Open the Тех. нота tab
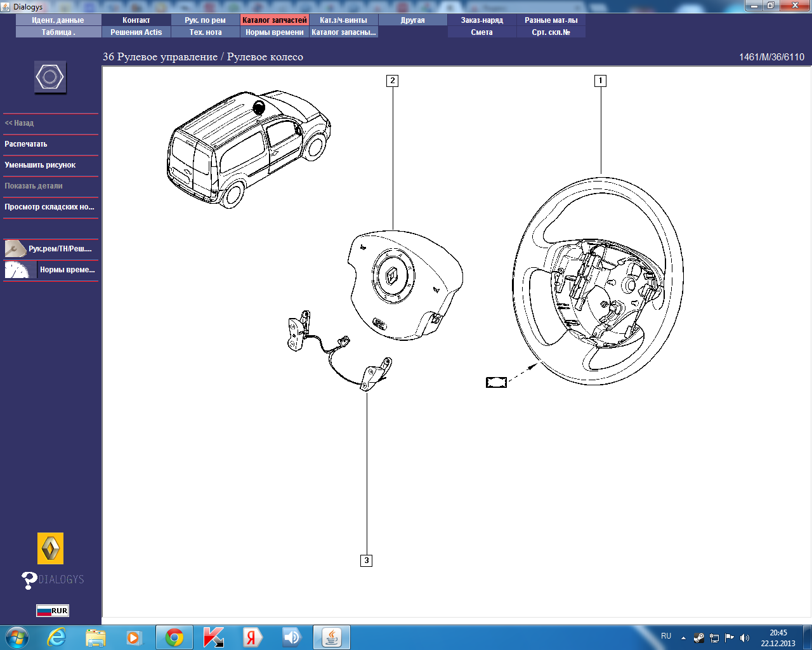Viewport: 812px width, 650px height. [206, 32]
